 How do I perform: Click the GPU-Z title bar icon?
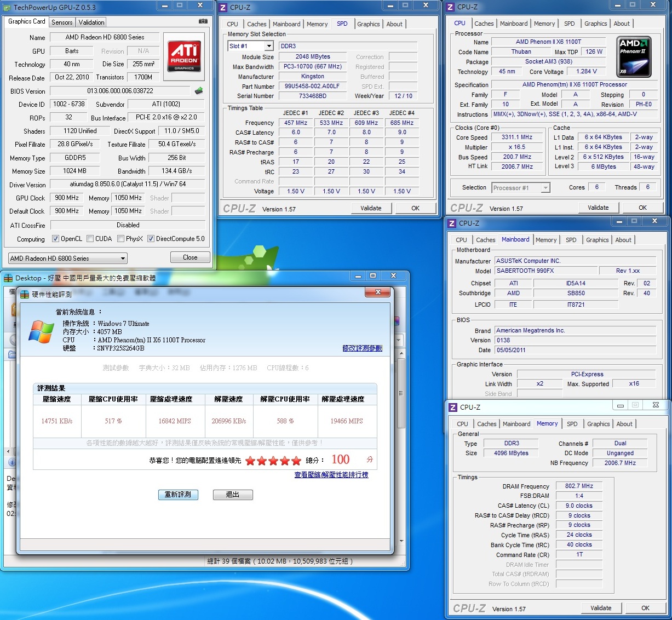[7, 7]
